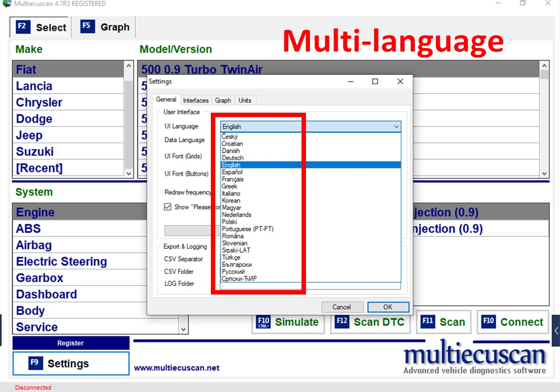The image size is (560, 392).
Task: Confirm settings with the OK button
Action: pyautogui.click(x=388, y=307)
